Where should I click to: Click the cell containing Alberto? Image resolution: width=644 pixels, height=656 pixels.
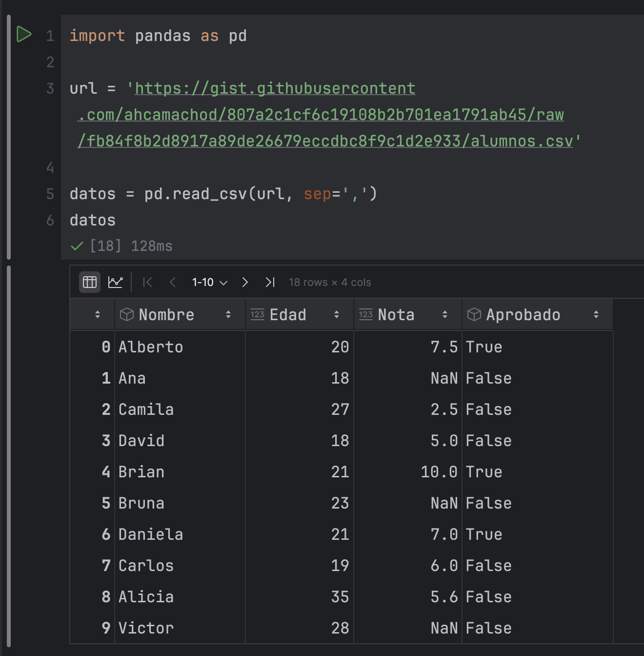(x=180, y=347)
